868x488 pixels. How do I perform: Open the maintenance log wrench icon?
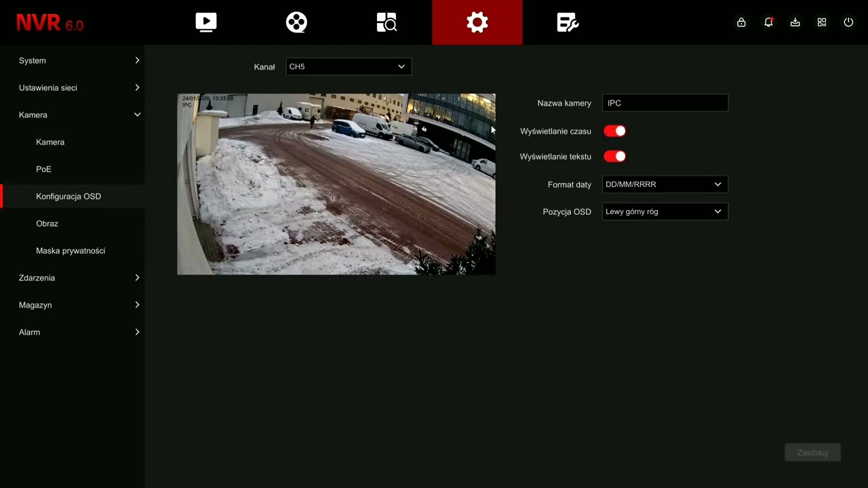[x=568, y=22]
